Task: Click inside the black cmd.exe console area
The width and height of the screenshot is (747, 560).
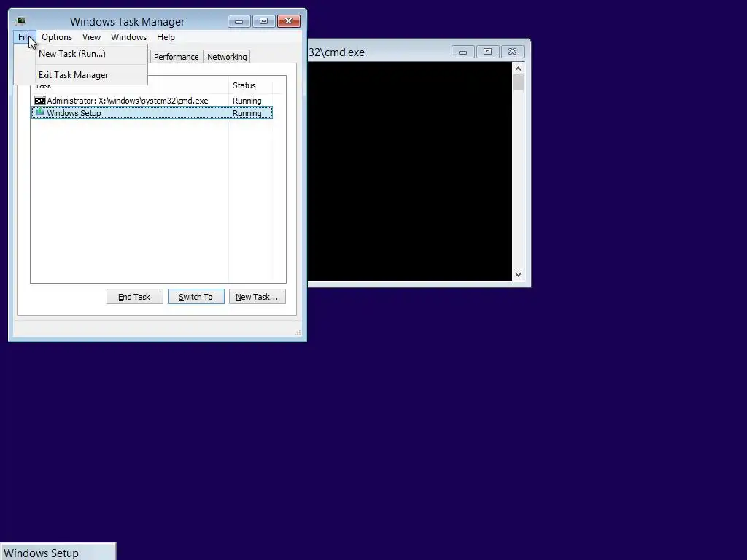Action: [410, 171]
